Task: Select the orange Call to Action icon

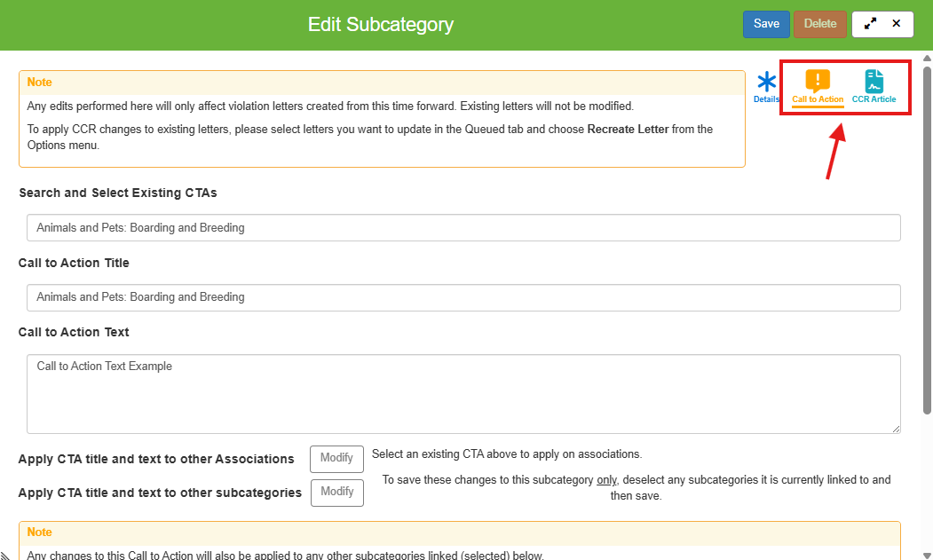Action: click(x=818, y=82)
